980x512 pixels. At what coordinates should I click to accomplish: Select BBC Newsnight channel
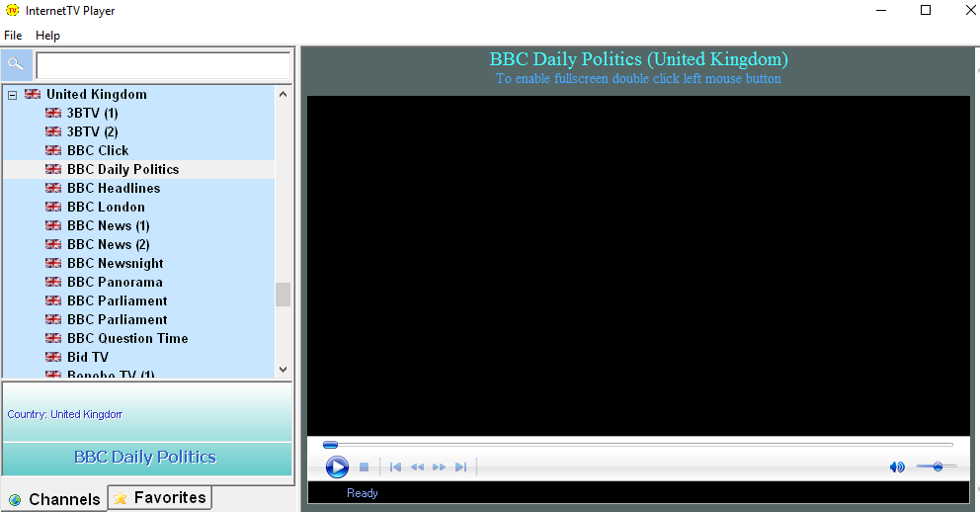pos(115,264)
